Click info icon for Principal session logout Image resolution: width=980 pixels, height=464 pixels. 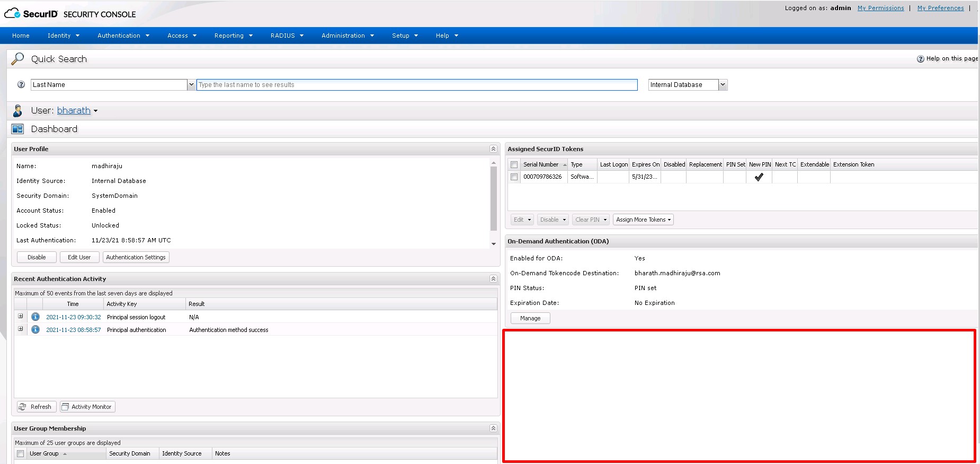35,317
